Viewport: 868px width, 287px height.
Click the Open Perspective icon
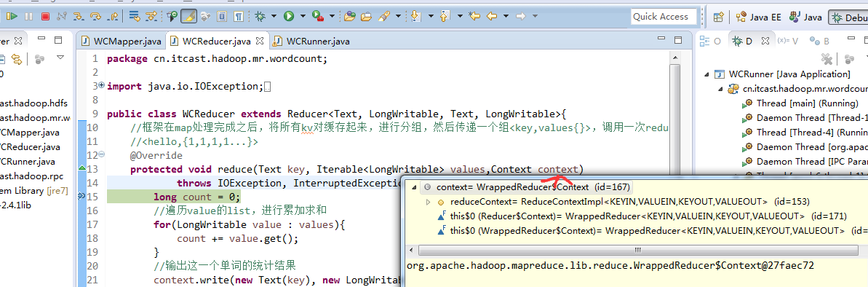coord(718,17)
